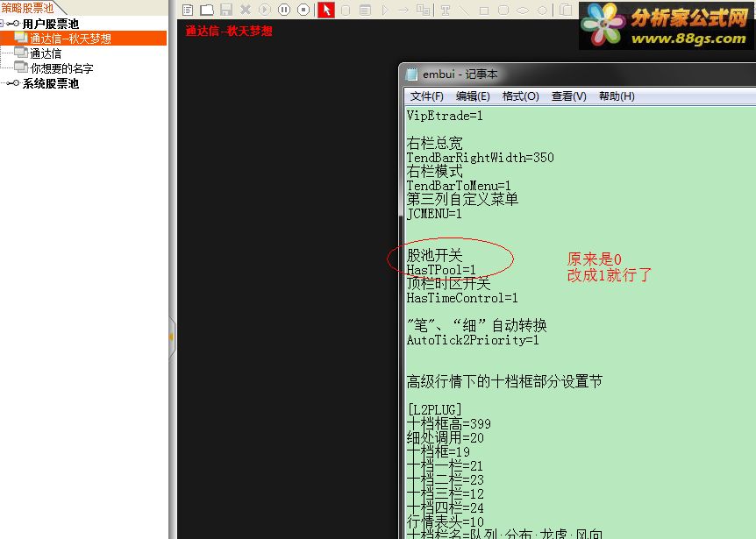Click the 十档框=19 line
756x539 pixels.
point(439,452)
